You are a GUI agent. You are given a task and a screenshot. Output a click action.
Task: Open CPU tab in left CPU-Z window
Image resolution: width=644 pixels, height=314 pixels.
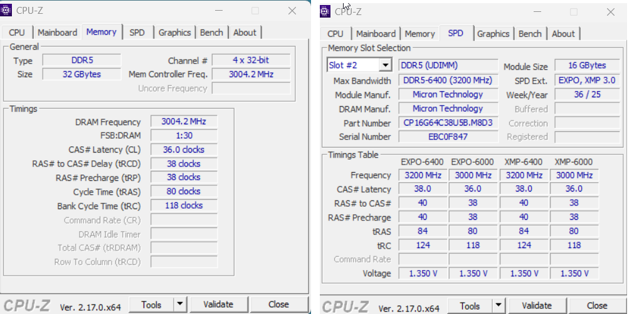point(17,33)
